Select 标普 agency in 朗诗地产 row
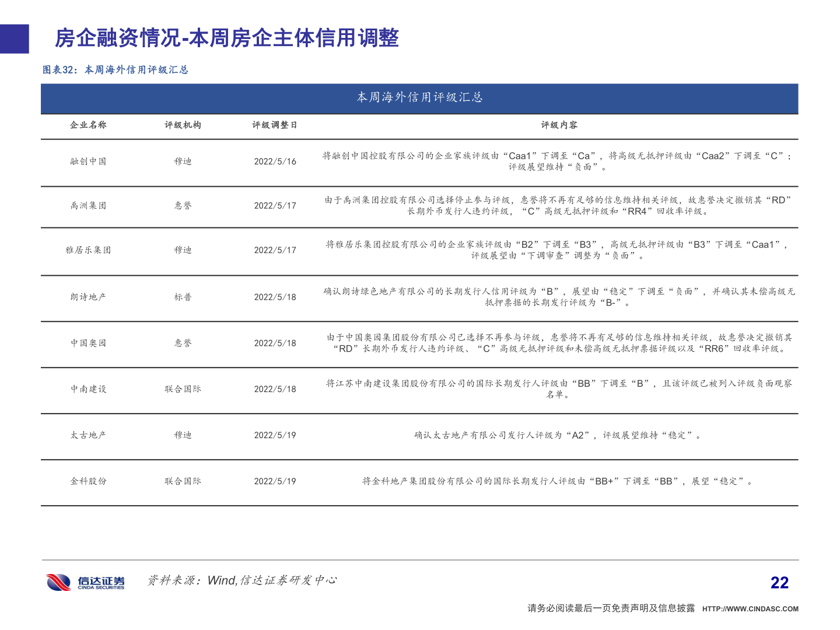The width and height of the screenshot is (840, 630). pos(183,297)
